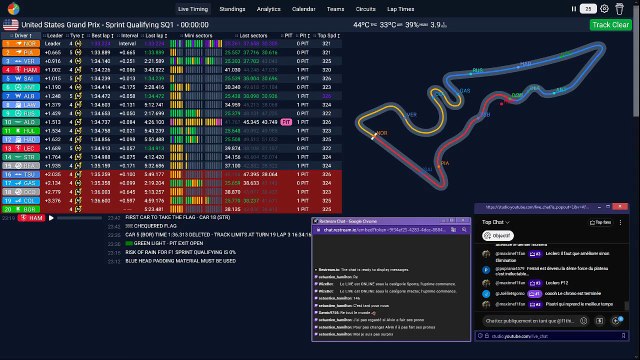640x360 pixels.
Task: Click the Top fans button in YouTube chat
Action: coord(601,222)
